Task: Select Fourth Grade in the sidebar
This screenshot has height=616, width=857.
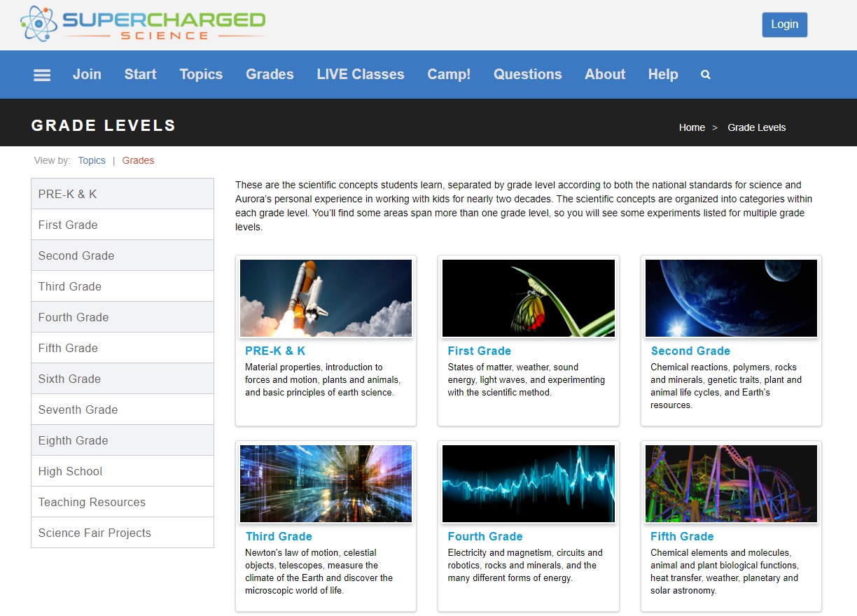Action: pyautogui.click(x=123, y=317)
